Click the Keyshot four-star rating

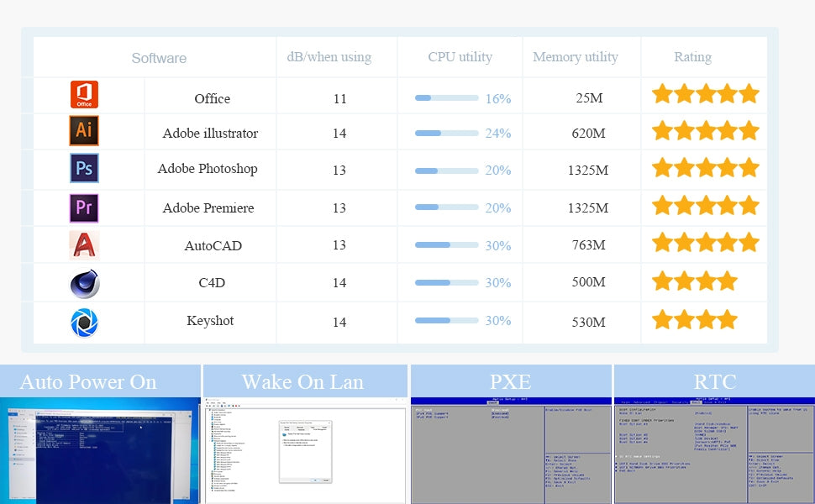coord(694,320)
